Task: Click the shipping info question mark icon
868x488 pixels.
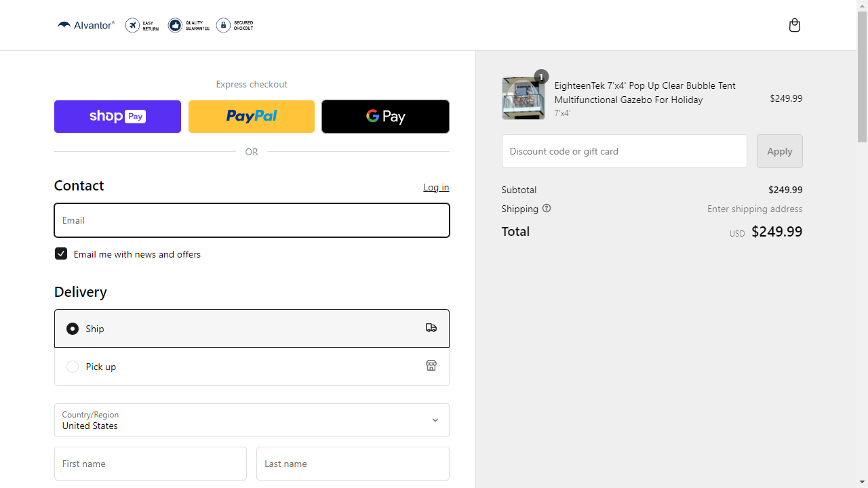Action: [x=547, y=208]
